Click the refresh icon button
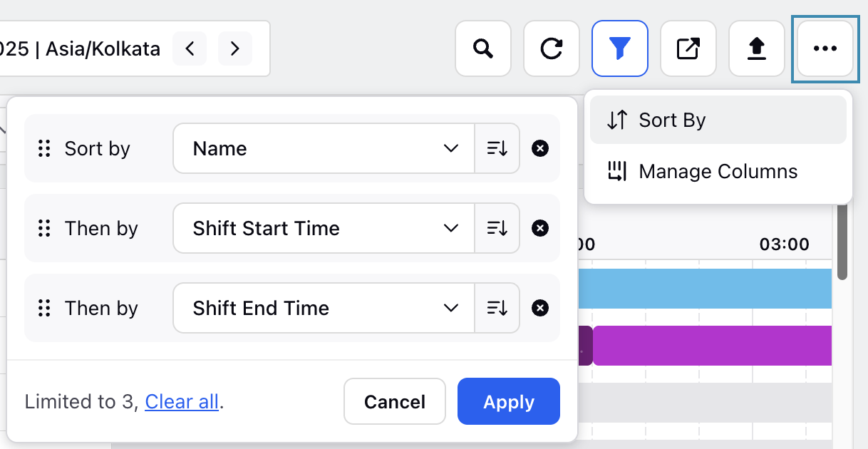Image resolution: width=868 pixels, height=449 pixels. [552, 48]
